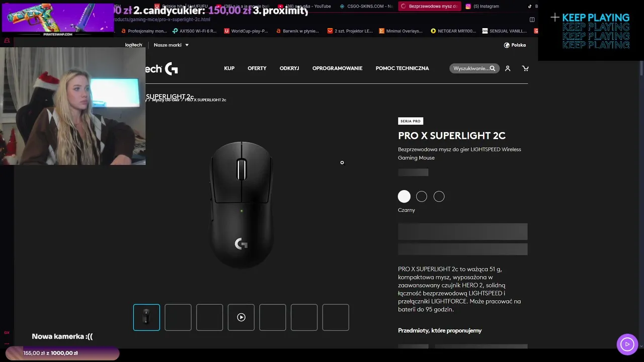This screenshot has width=644, height=362.
Task: Click the search magnifier icon
Action: (493, 68)
